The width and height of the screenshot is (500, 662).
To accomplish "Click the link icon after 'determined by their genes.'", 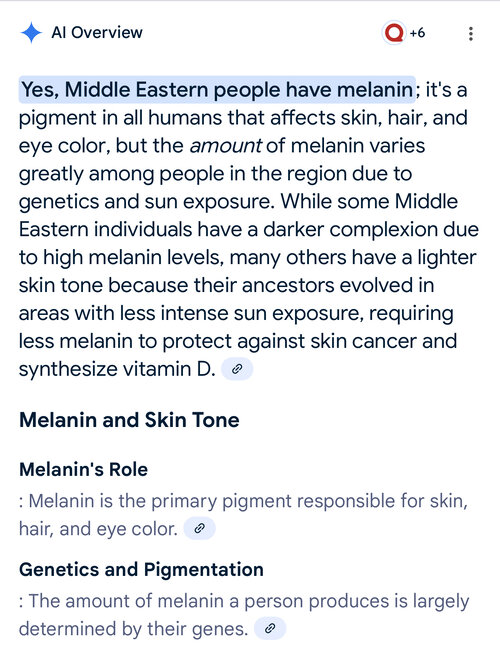I will point(270,628).
